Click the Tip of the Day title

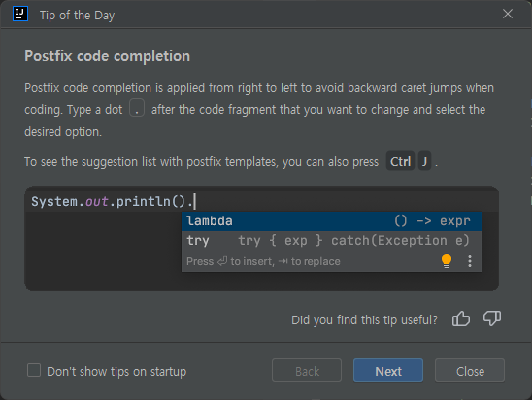(x=78, y=16)
